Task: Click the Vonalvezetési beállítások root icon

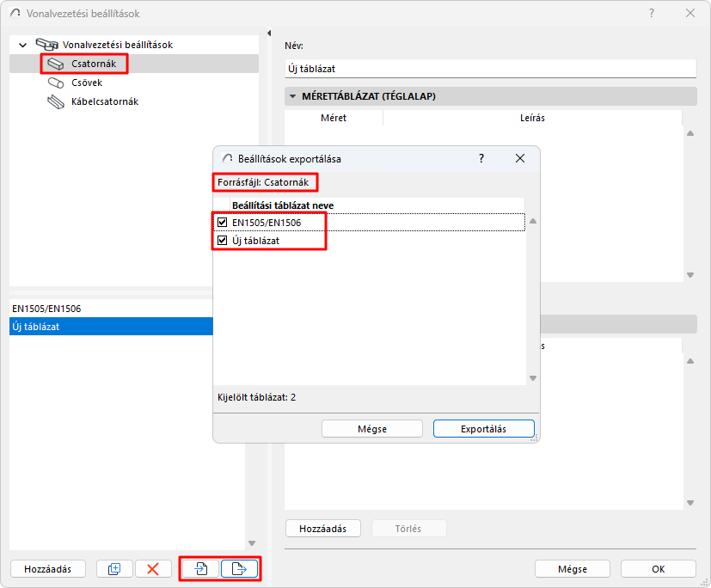Action: point(46,45)
